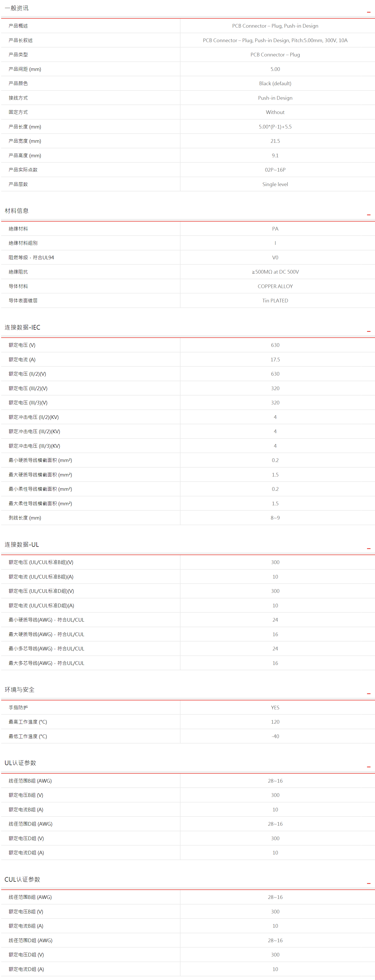Collapse 连接数据-IEC section using its minus icon
The width and height of the screenshot is (375, 980).
click(x=368, y=331)
